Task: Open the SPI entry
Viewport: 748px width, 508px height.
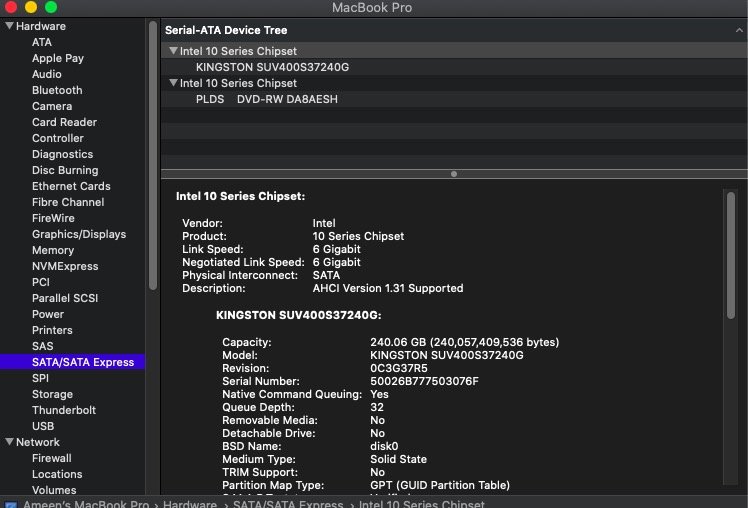Action: (x=40, y=378)
